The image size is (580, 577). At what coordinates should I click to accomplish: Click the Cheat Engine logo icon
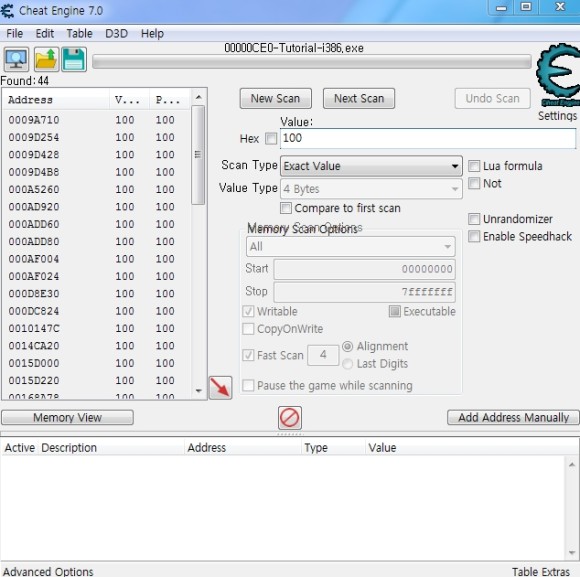558,75
